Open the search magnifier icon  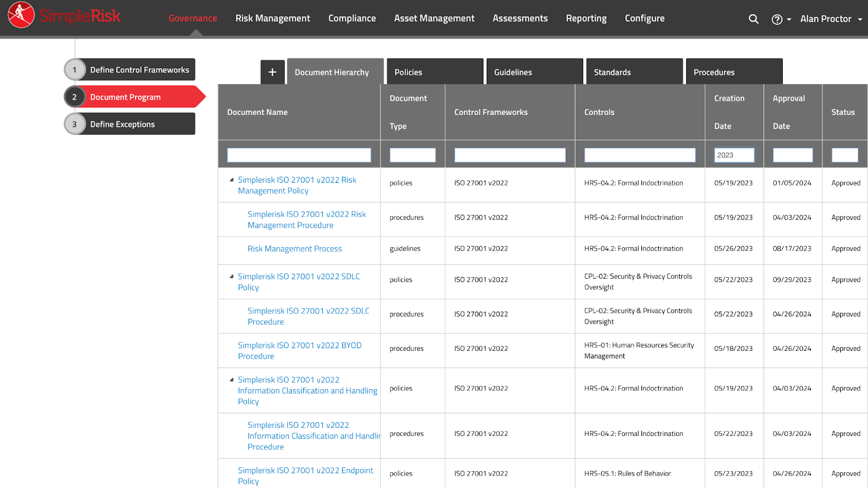pyautogui.click(x=754, y=19)
